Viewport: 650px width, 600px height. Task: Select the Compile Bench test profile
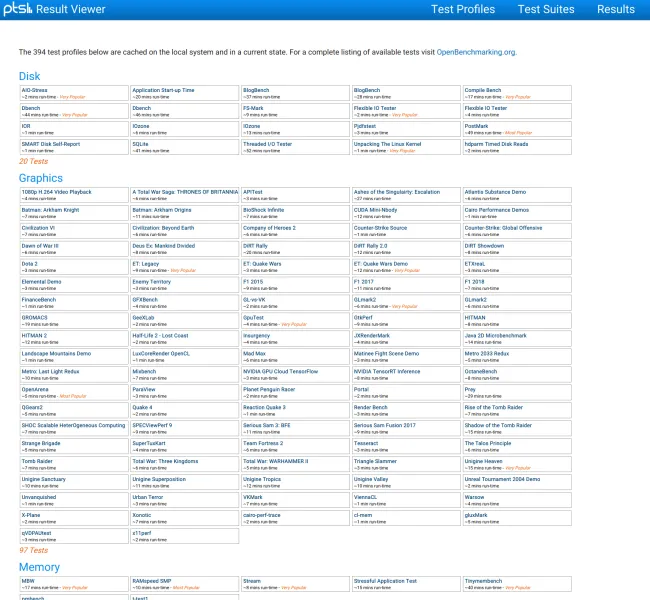click(517, 93)
